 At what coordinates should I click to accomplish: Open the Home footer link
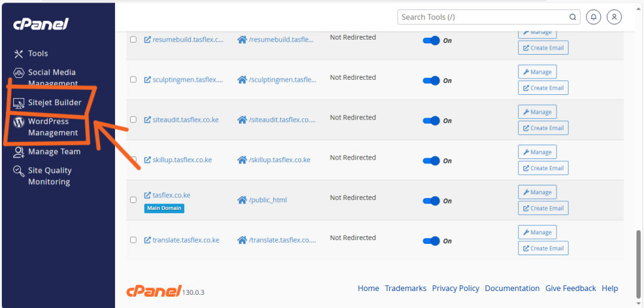[369, 289]
